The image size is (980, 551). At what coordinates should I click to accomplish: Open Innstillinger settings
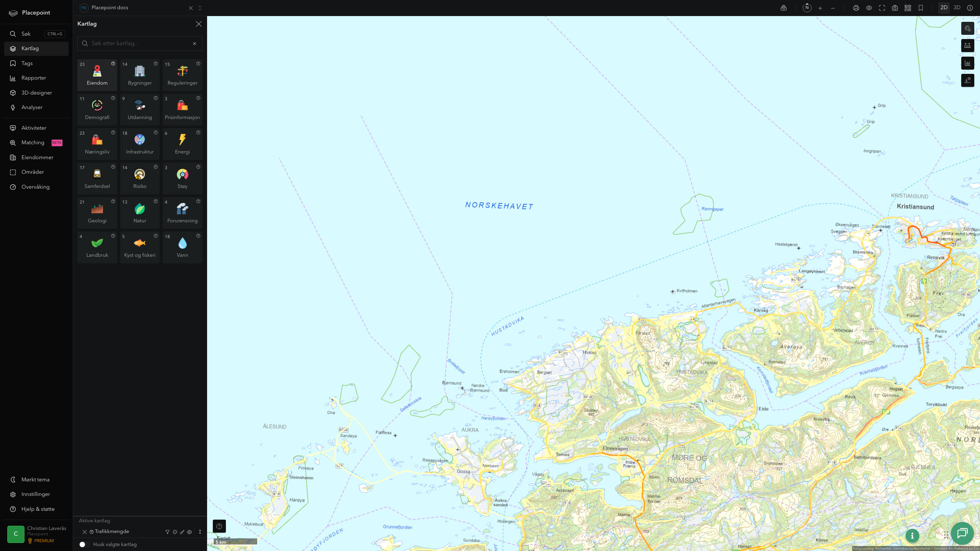coord(36,494)
